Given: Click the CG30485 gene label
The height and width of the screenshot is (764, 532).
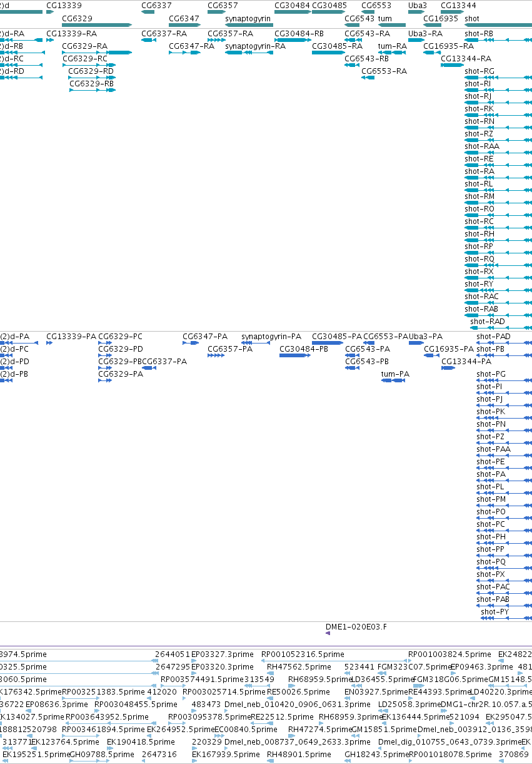Looking at the screenshot, I should [x=329, y=6].
